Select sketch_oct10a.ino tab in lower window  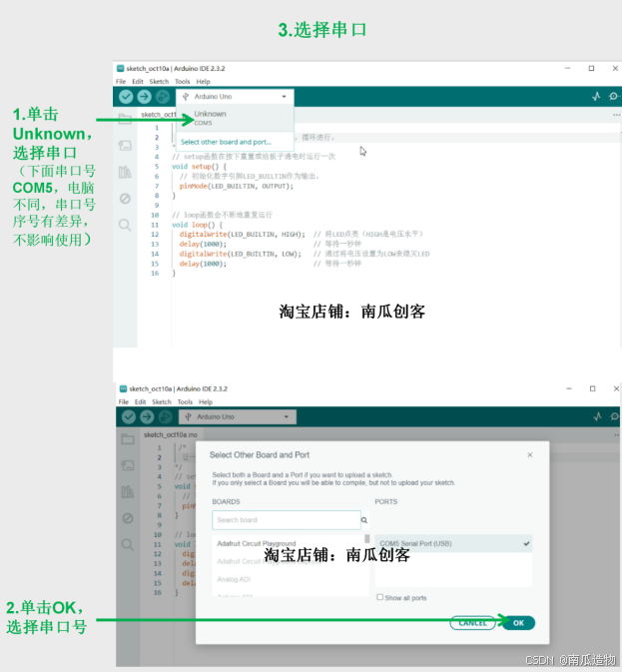[x=171, y=434]
